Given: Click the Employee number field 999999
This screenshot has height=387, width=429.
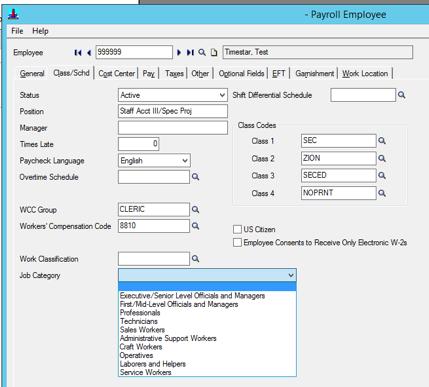Looking at the screenshot, I should pyautogui.click(x=134, y=52).
